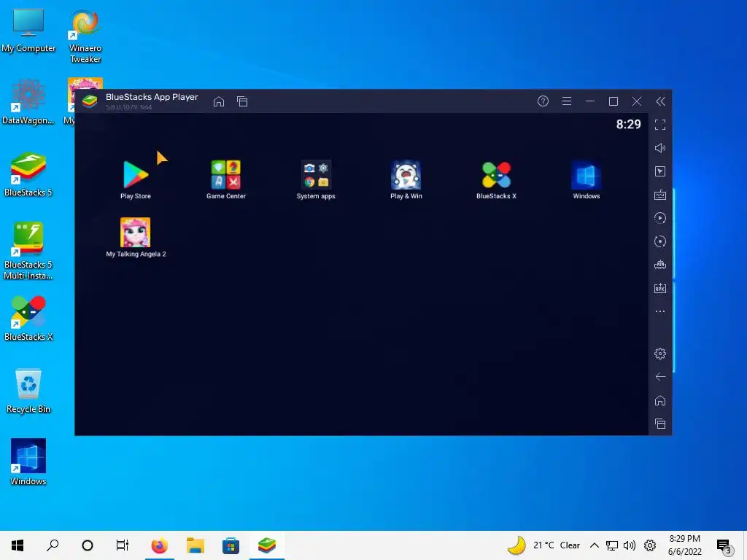The height and width of the screenshot is (560, 747).
Task: Select BlueStacks 5 Multi-Instance shortcut
Action: [x=28, y=251]
